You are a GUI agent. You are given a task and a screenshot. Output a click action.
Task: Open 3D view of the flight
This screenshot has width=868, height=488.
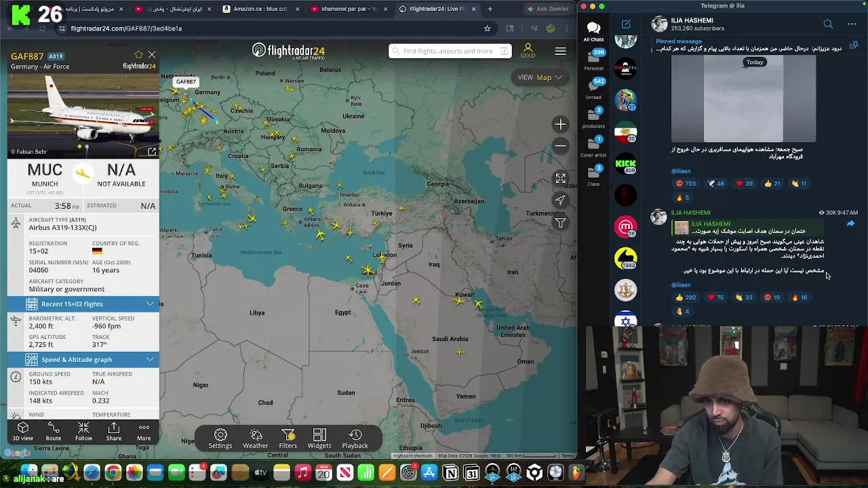tap(22, 432)
